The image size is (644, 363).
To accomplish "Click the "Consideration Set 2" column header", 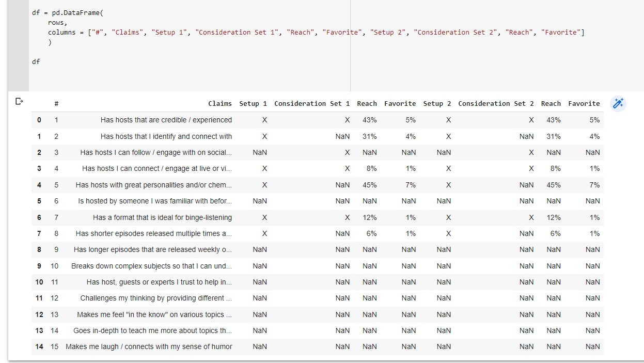I will pos(496,103).
